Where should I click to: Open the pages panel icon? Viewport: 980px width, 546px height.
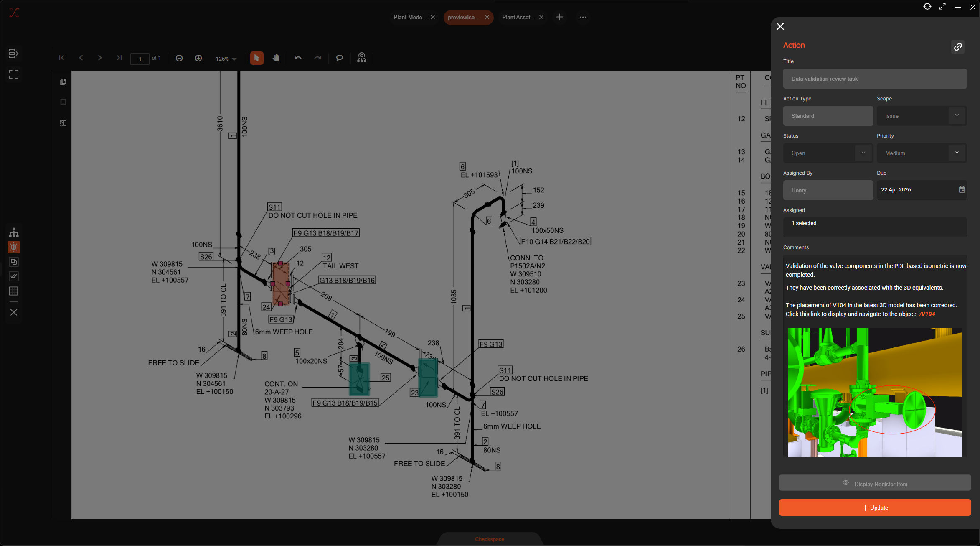coord(63,82)
